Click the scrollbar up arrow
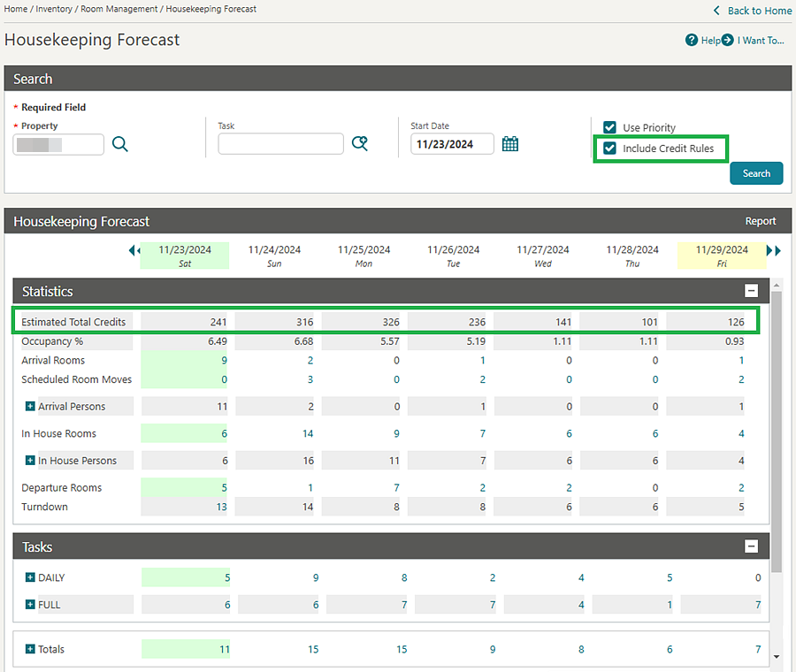Screen dimensions: 796x672 777,286
